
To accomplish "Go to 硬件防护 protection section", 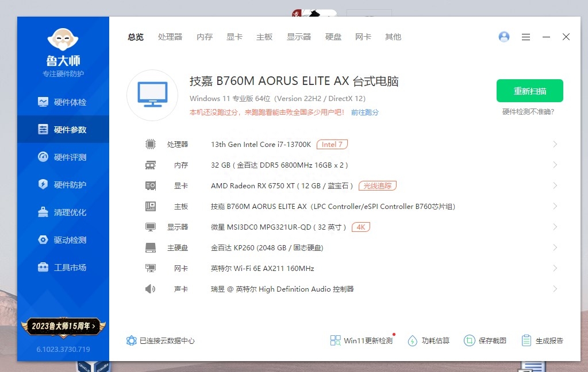I will coord(63,184).
